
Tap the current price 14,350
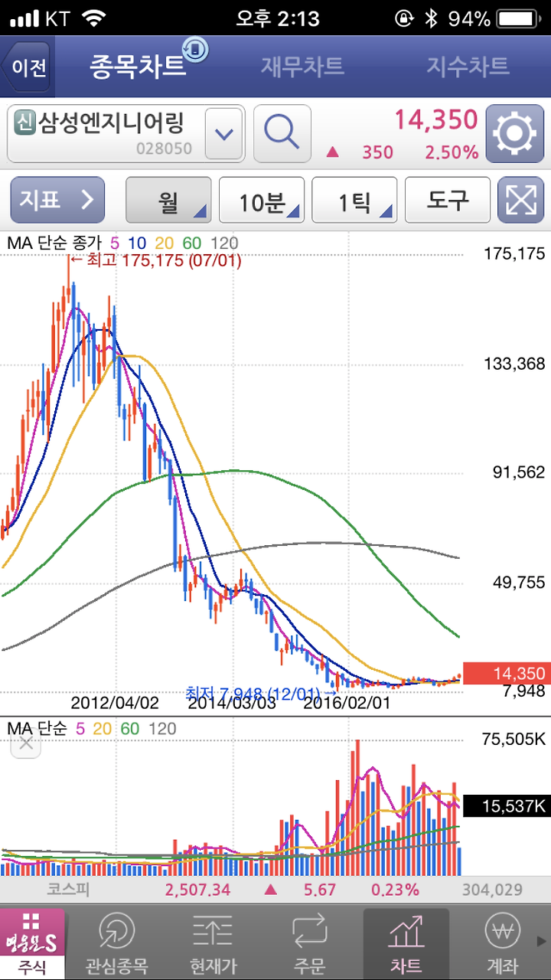pyautogui.click(x=436, y=120)
